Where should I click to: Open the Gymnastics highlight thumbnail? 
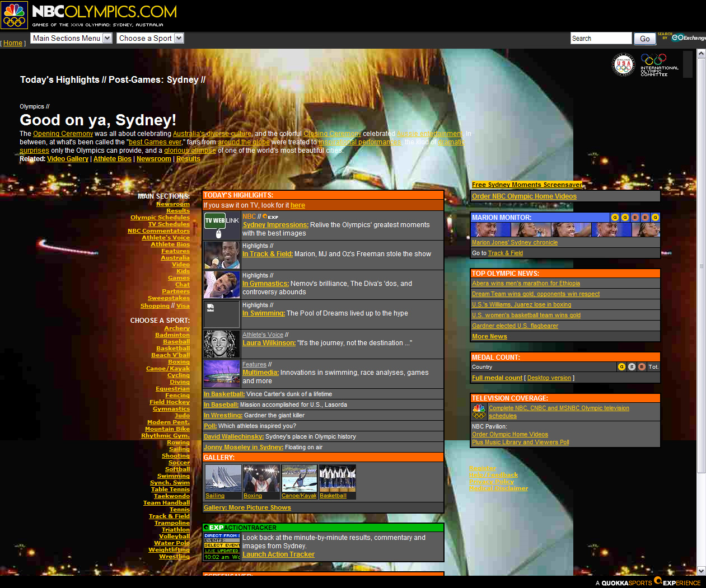pos(222,285)
